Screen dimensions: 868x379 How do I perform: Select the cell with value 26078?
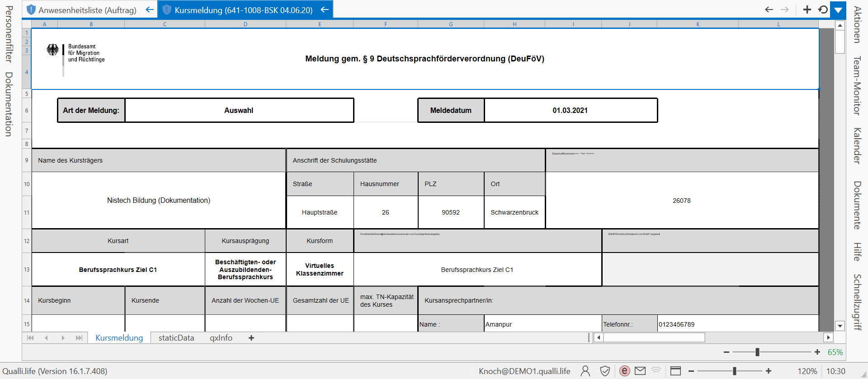(682, 201)
